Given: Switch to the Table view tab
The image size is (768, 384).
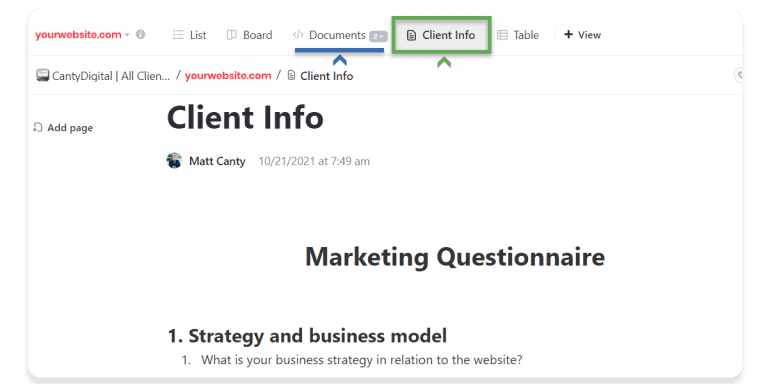Looking at the screenshot, I should click(518, 35).
